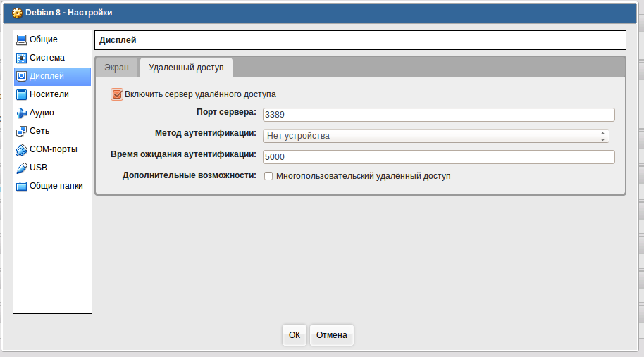This screenshot has height=357, width=644.
Task: Disable the remote access server checkbox
Action: coord(117,94)
